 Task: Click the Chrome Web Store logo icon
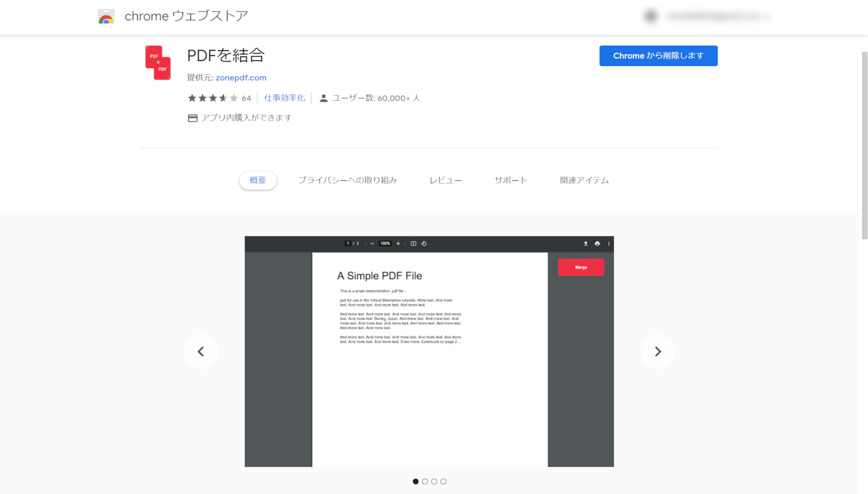[106, 17]
